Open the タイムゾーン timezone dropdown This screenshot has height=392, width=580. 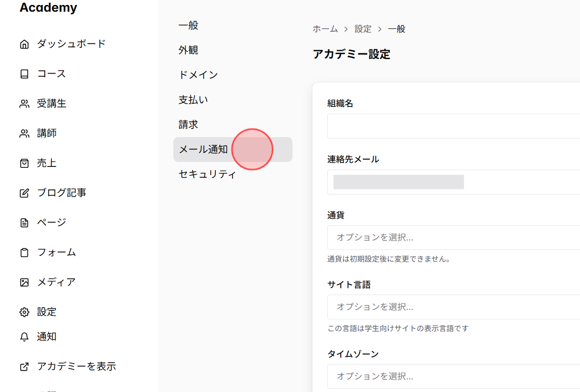point(429,376)
